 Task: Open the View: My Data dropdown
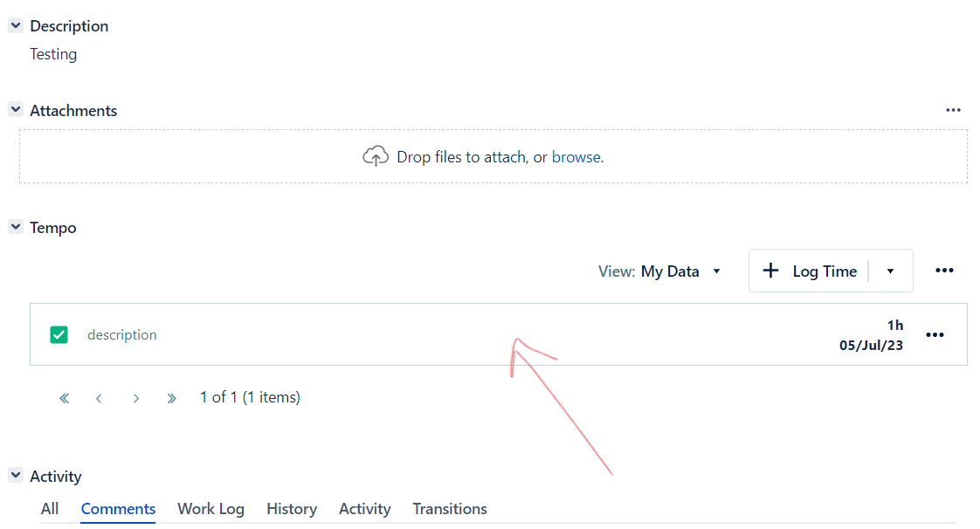(x=661, y=271)
